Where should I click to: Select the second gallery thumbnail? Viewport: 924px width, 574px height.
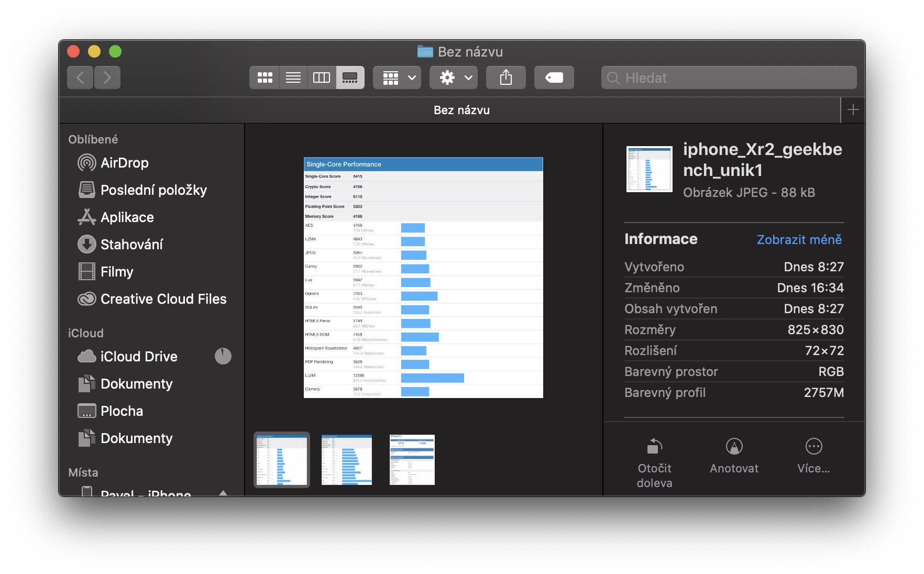click(x=347, y=460)
